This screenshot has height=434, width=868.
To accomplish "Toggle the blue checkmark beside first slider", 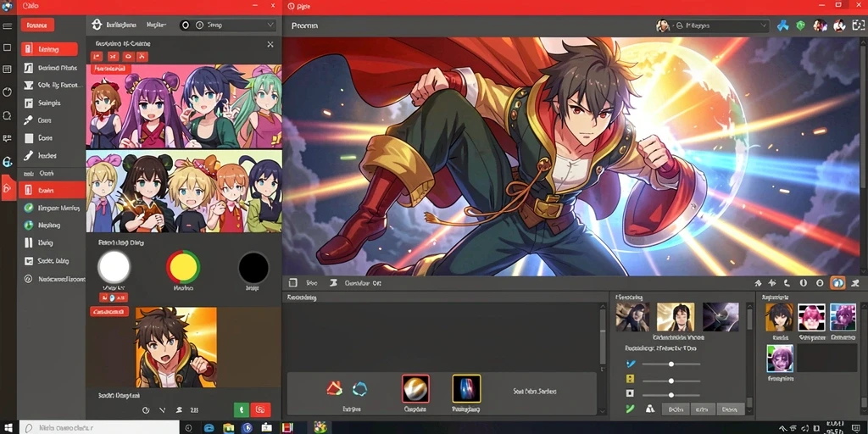I will tap(630, 364).
